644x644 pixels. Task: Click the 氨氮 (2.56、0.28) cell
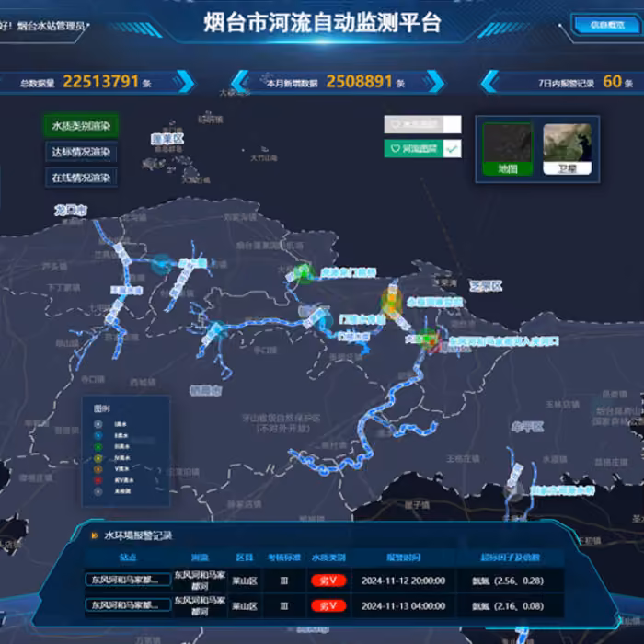[508, 581]
